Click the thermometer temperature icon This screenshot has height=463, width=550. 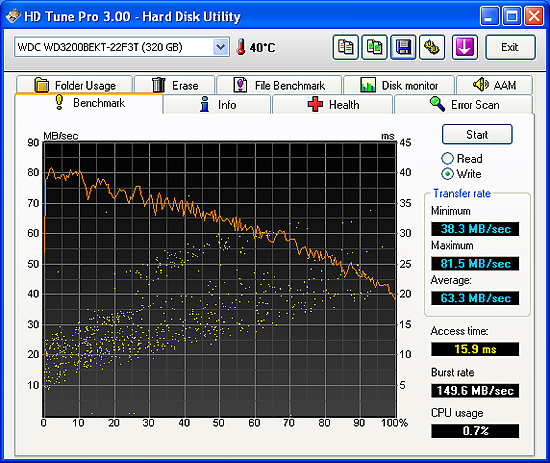[x=241, y=47]
